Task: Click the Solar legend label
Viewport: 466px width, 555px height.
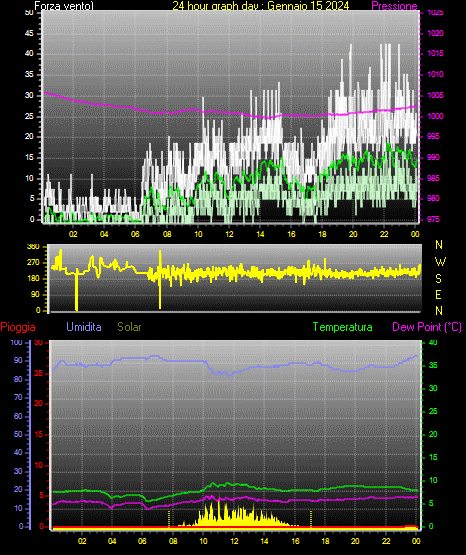Action: click(x=130, y=327)
